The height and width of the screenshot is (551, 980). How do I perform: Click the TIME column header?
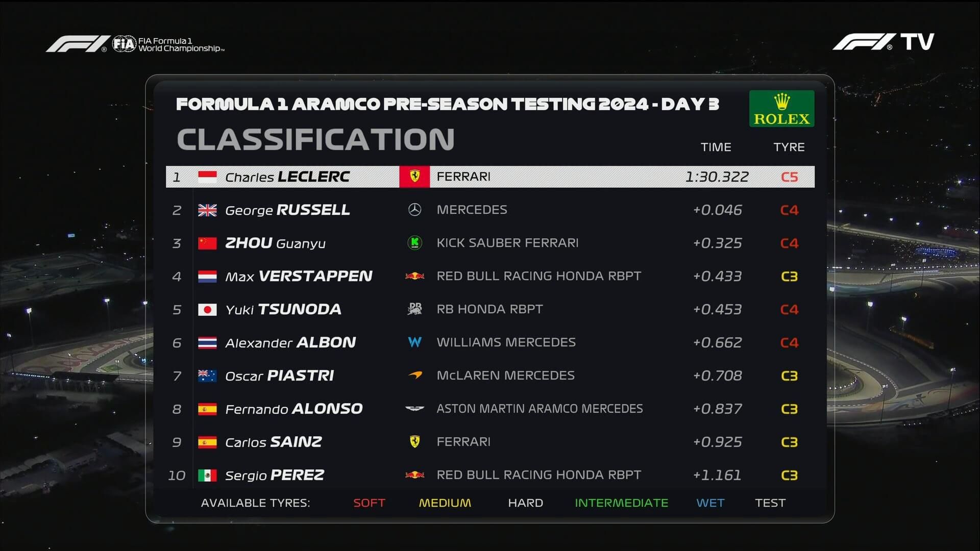click(716, 147)
